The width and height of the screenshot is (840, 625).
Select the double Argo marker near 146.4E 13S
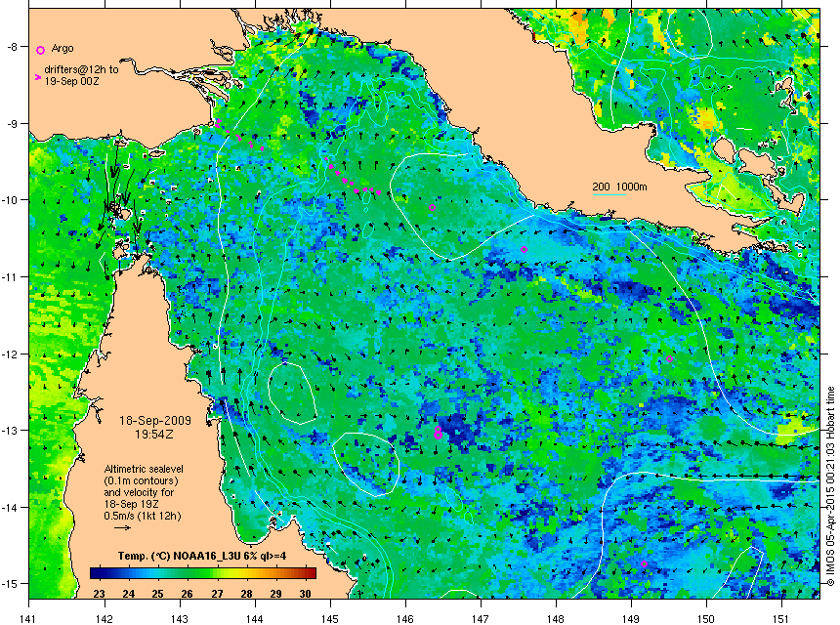pyautogui.click(x=438, y=434)
